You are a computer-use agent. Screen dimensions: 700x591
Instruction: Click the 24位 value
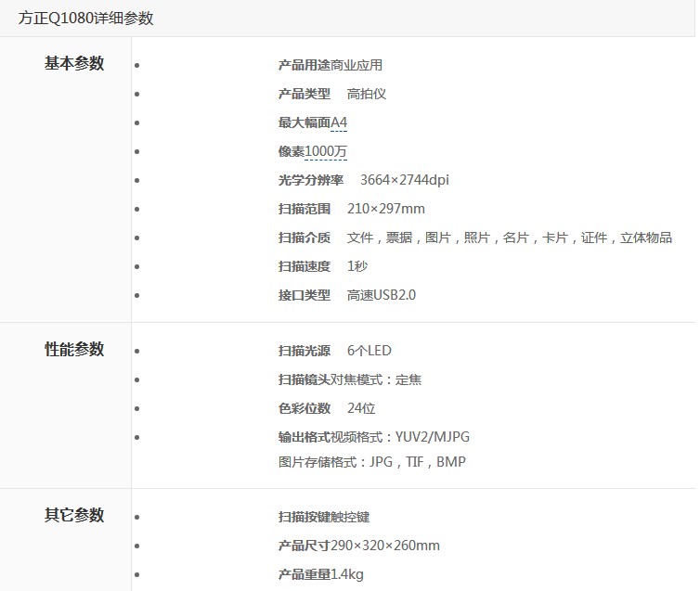(x=361, y=408)
